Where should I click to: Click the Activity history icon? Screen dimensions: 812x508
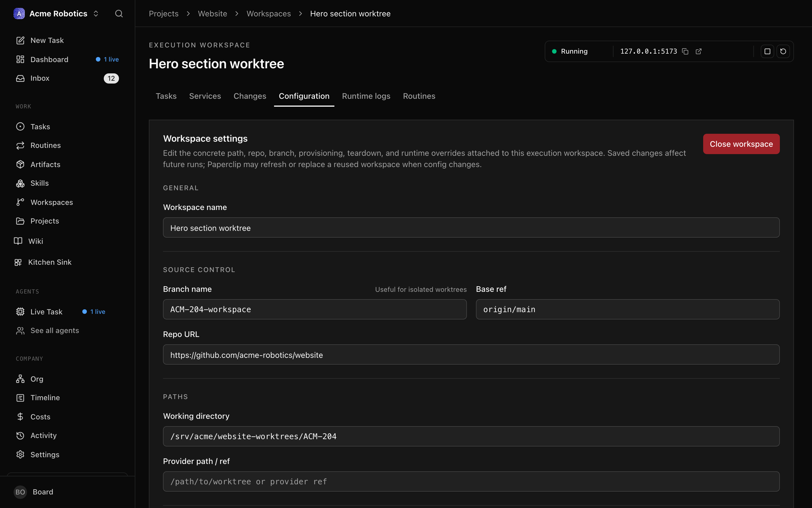[x=20, y=435]
